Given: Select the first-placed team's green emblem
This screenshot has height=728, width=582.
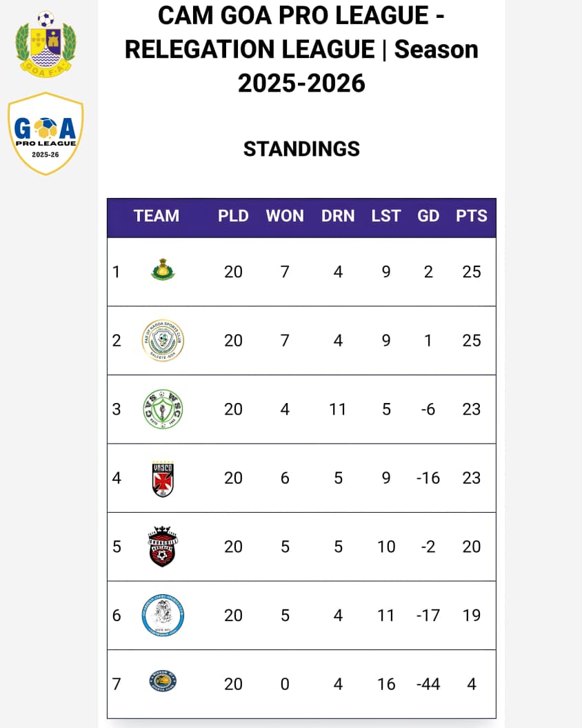Looking at the screenshot, I should click(x=163, y=270).
